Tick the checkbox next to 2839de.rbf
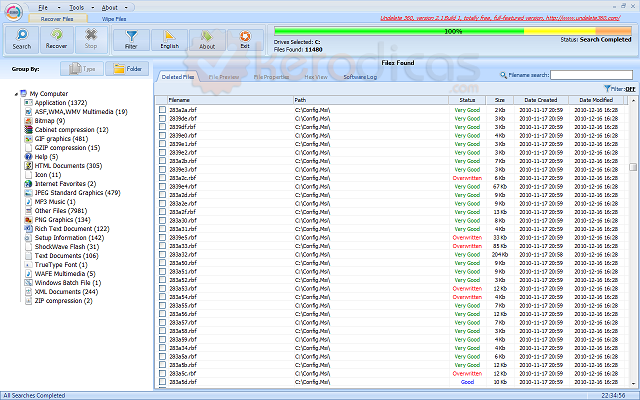The width and height of the screenshot is (640, 400). click(163, 119)
